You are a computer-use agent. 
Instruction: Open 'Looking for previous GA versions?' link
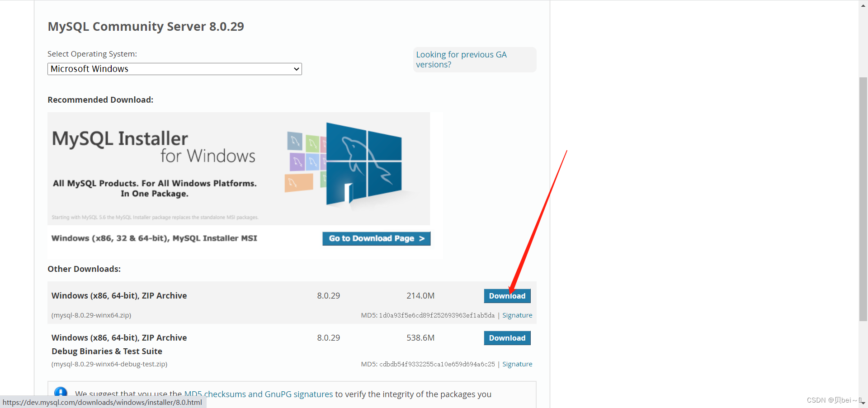[461, 59]
